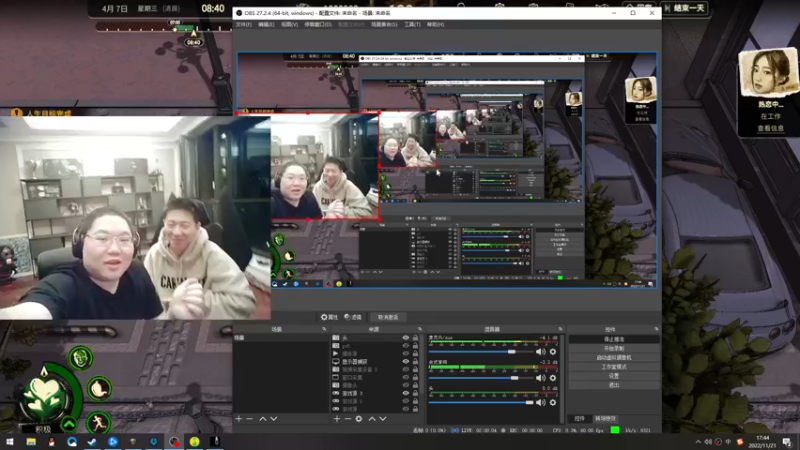
Task: Move the selected scene up with arrow
Action: (x=262, y=418)
